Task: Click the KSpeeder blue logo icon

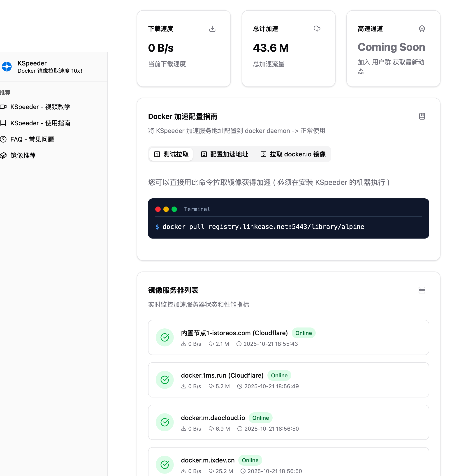Action: click(7, 67)
